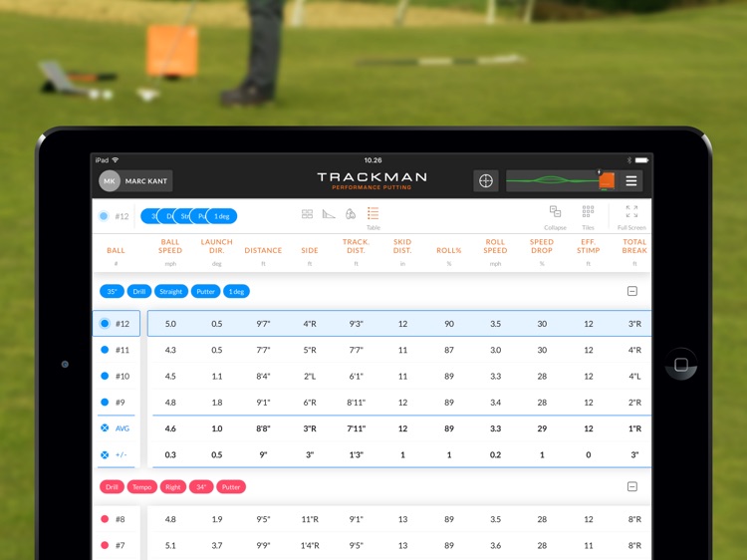Toggle ball #7 red dot
Viewport: 747px width, 560px height.
(105, 545)
